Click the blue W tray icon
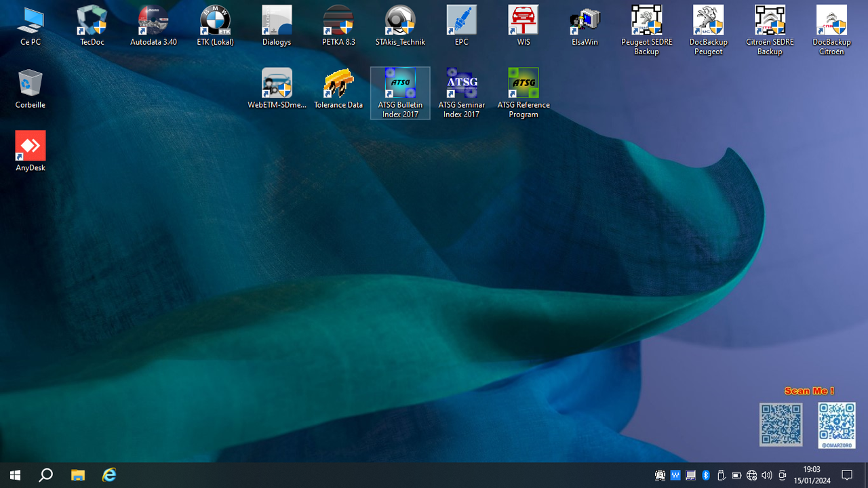868x488 pixels. [x=675, y=476]
